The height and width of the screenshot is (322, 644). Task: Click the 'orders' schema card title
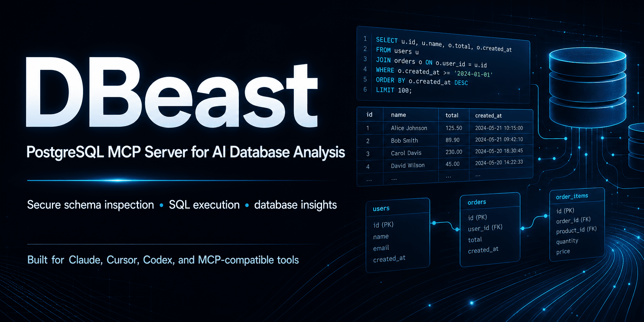[x=477, y=202]
